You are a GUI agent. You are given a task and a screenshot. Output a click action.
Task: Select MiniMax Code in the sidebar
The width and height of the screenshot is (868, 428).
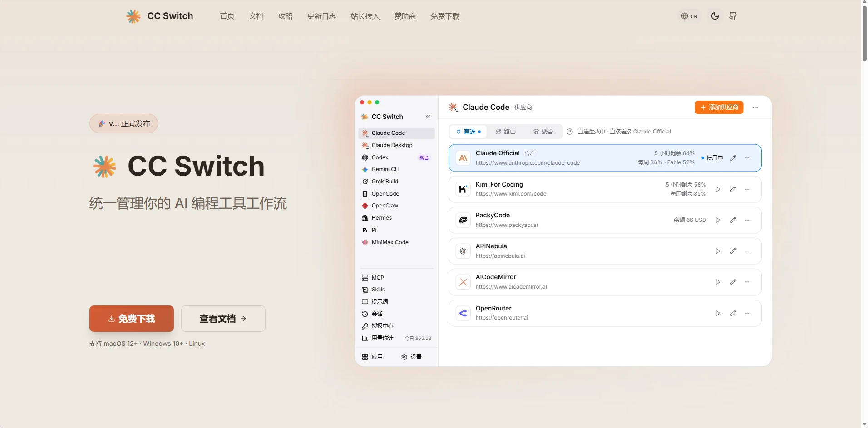pyautogui.click(x=396, y=242)
